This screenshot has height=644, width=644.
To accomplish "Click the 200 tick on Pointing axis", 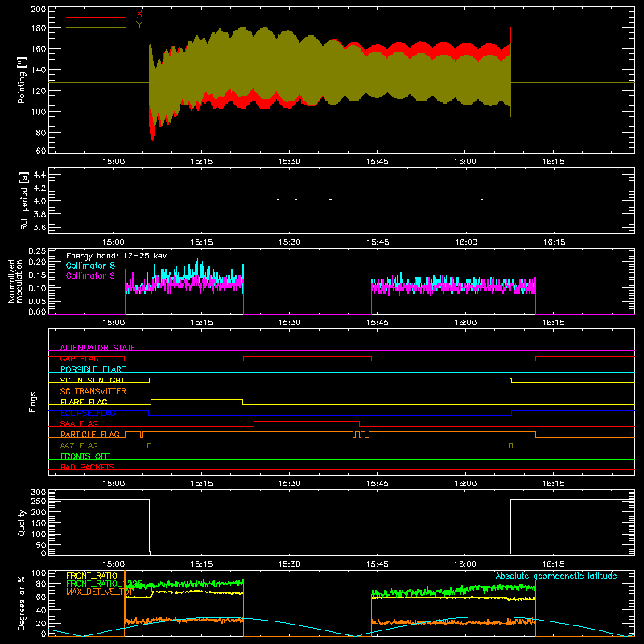I will click(x=38, y=9).
